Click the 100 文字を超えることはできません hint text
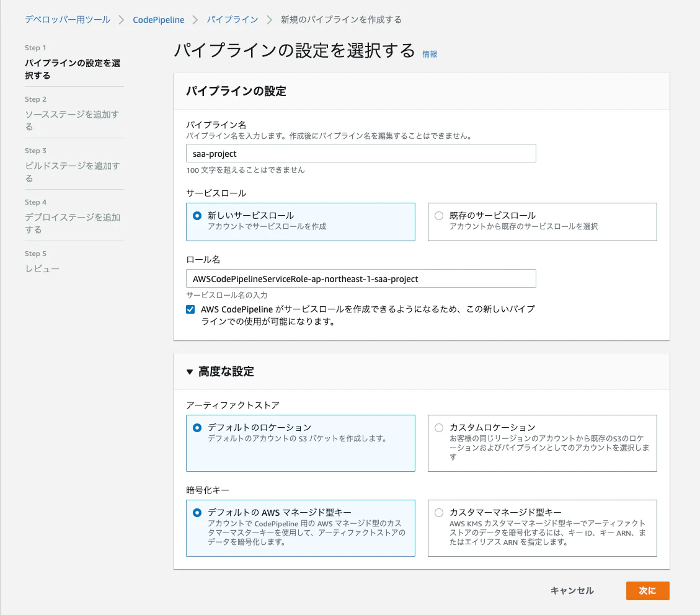700x615 pixels. click(x=246, y=170)
